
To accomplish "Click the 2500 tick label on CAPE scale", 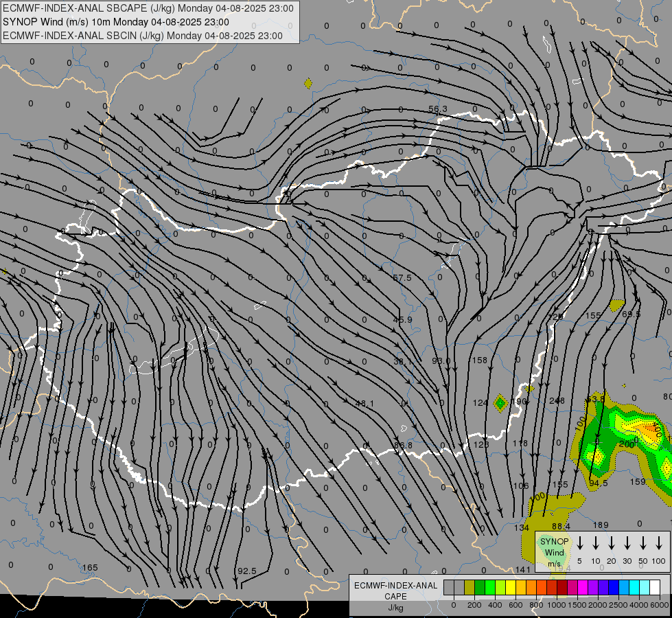I will point(618,605).
